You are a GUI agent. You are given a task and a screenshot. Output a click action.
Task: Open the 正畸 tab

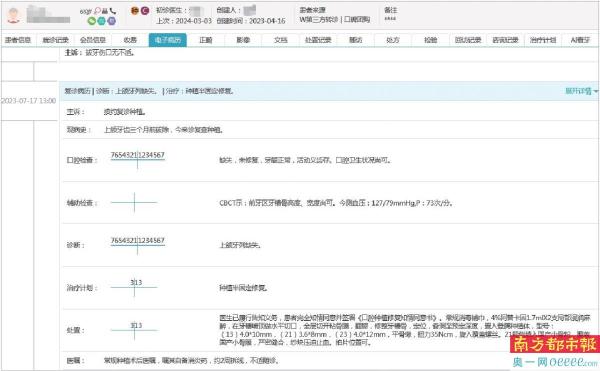tap(205, 40)
